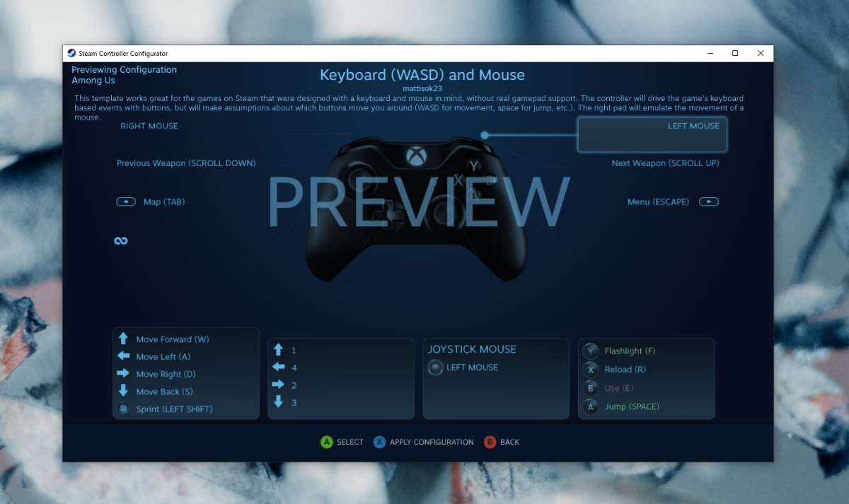Click the back button icon beside Map (TAB)
The height and width of the screenshot is (504, 849).
click(126, 201)
